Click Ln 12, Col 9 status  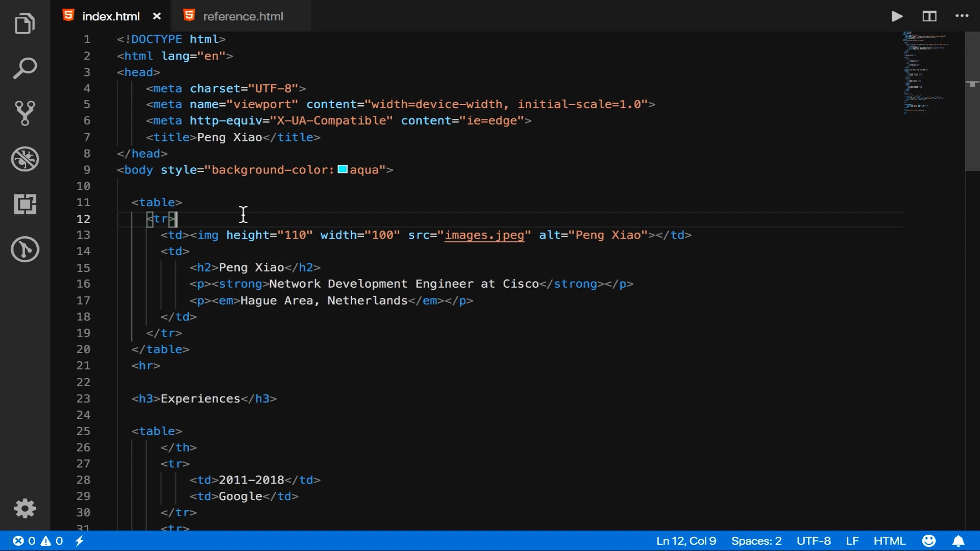pyautogui.click(x=686, y=541)
